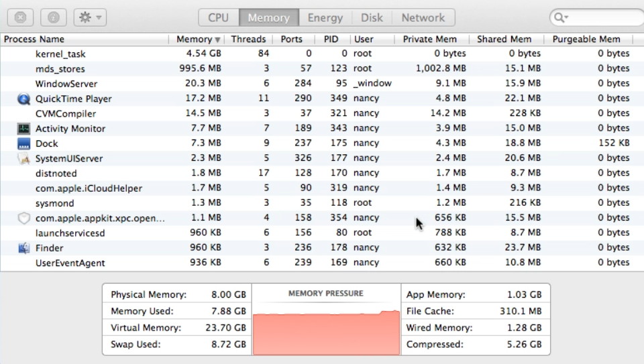Click the Virtual Memory 23.70 GB value

225,328
